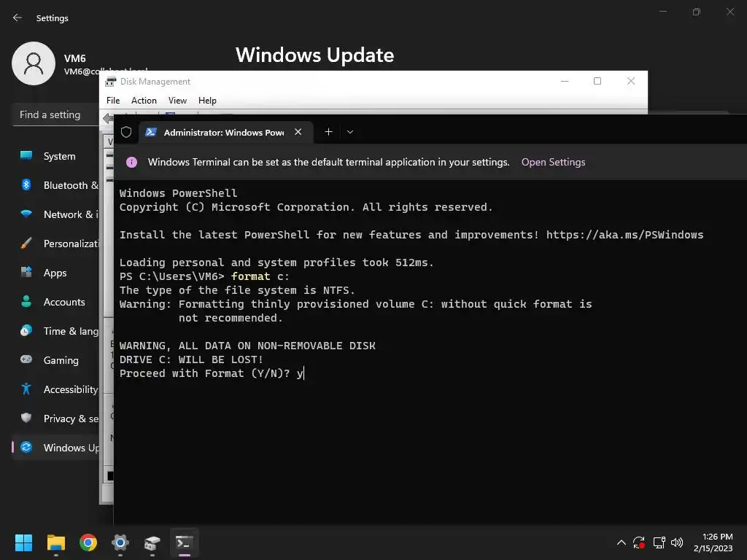Open the Windows Start menu
Screen dimensions: 747x560
[x=23, y=542]
